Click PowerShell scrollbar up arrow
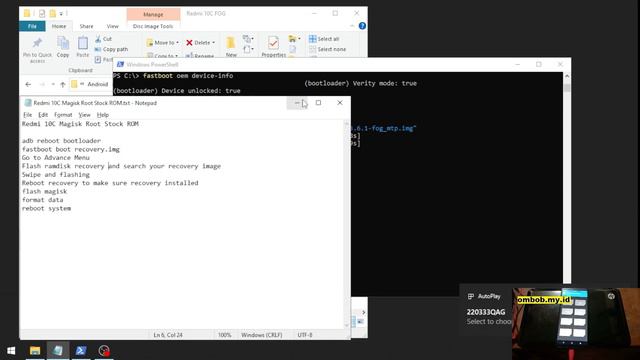 coord(567,76)
